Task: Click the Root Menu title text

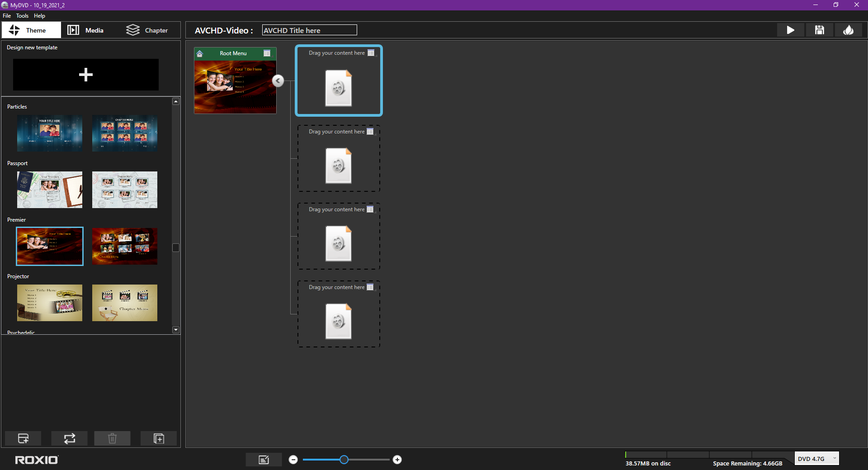Action: [233, 53]
